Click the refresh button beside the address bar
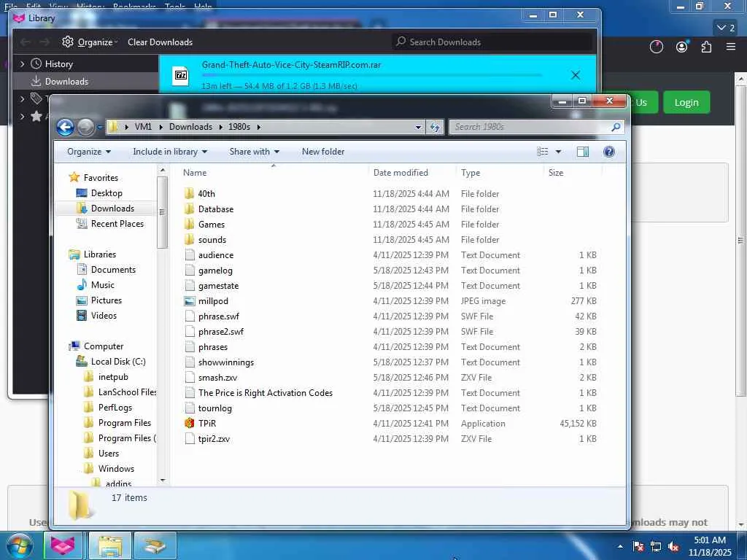Screen dimensions: 747x560 click(435, 127)
